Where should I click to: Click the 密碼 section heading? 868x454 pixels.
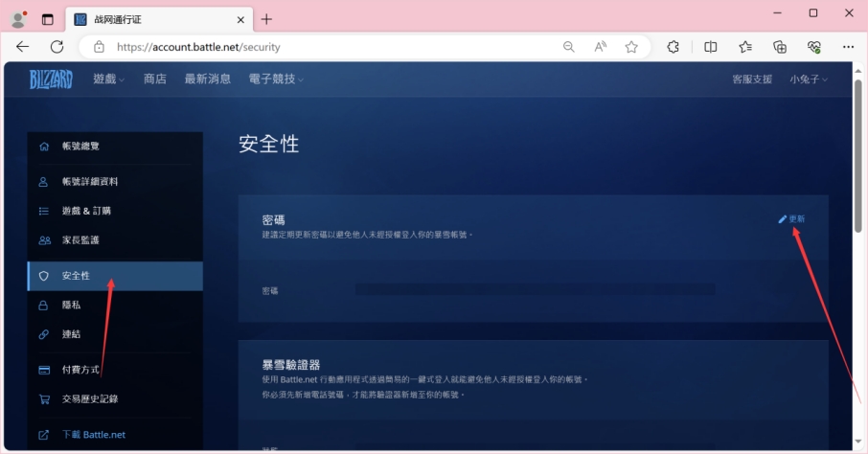click(x=273, y=219)
